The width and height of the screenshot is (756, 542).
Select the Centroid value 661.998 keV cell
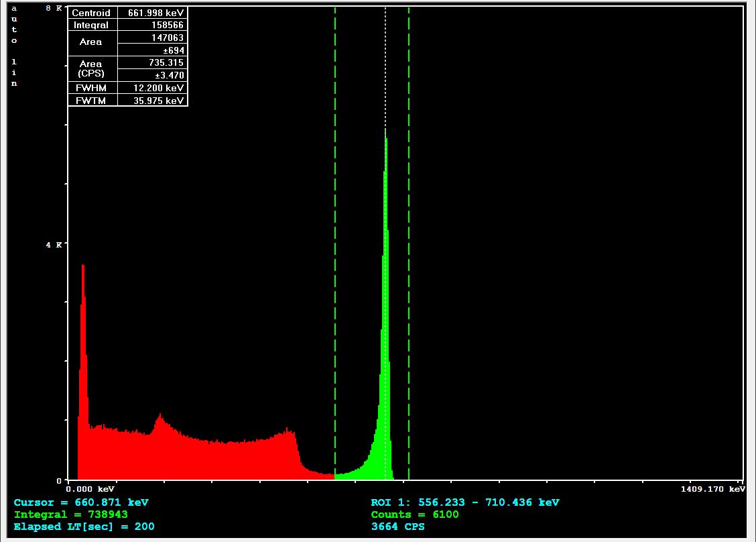(x=152, y=13)
